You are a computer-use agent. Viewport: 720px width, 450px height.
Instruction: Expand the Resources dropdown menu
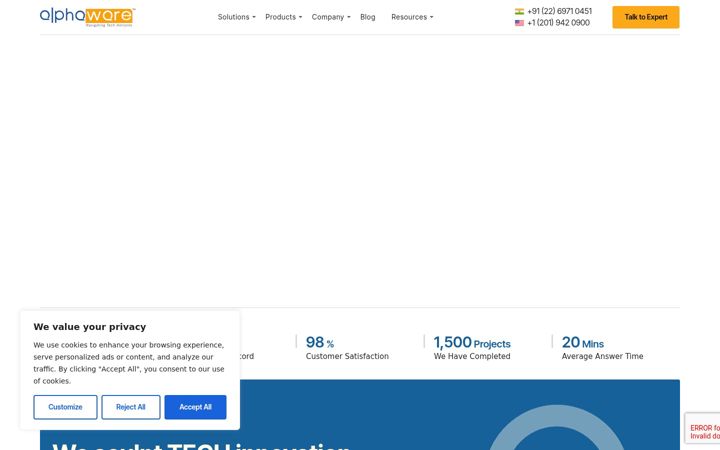pos(412,17)
